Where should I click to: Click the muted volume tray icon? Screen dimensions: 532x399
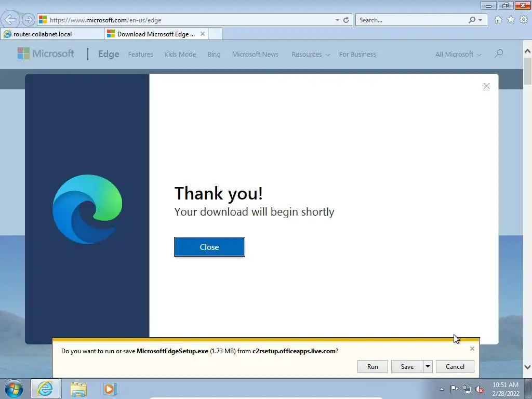coord(480,390)
